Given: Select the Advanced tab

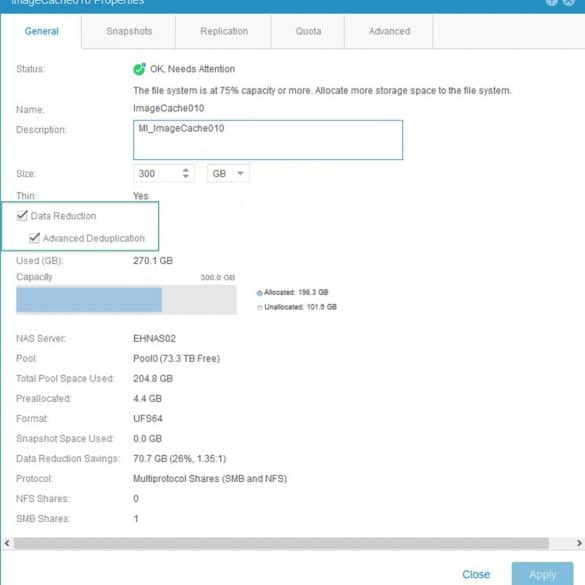Looking at the screenshot, I should click(389, 31).
